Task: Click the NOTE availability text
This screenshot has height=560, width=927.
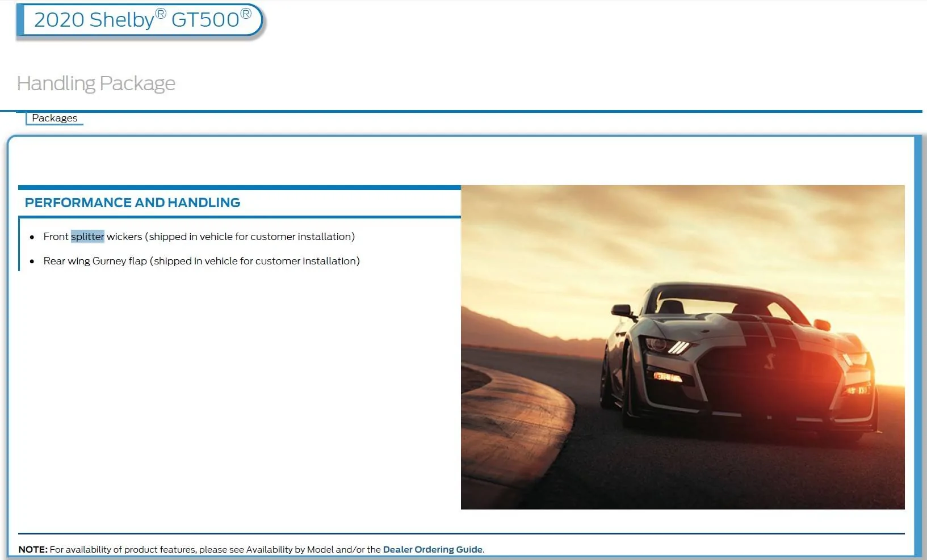Action: (x=251, y=549)
